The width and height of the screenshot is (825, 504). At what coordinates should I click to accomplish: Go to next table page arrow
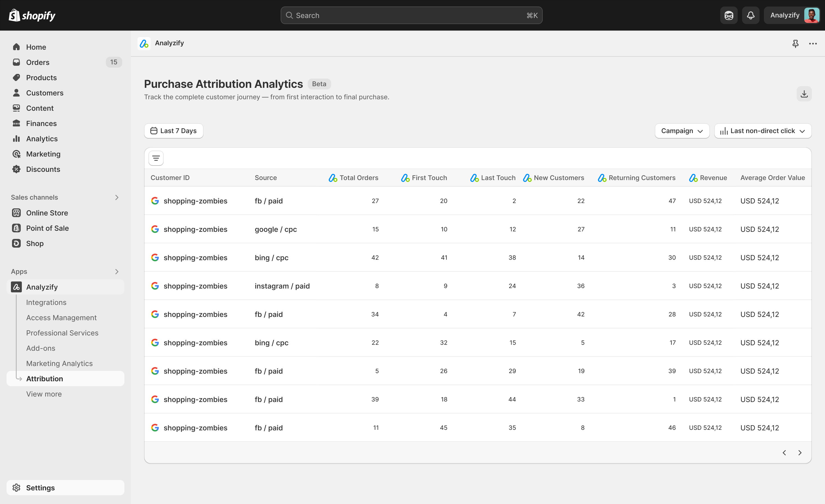800,453
